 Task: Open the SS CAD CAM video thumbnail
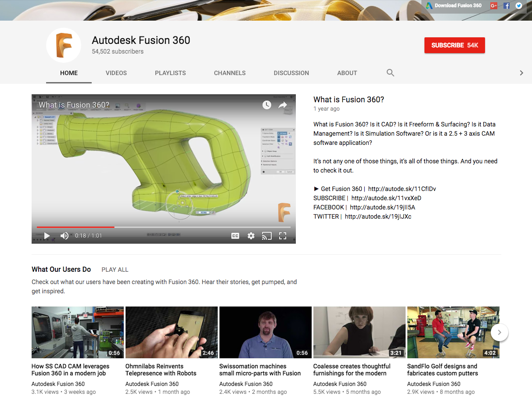78,332
